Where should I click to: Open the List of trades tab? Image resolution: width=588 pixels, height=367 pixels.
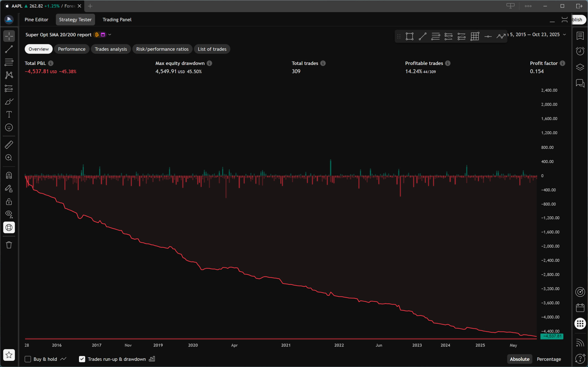(212, 49)
